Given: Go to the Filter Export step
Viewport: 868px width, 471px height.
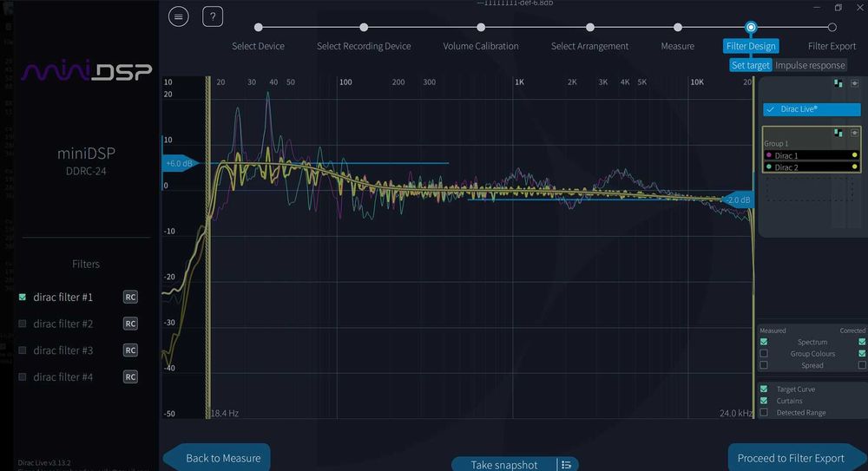Looking at the screenshot, I should [832, 46].
